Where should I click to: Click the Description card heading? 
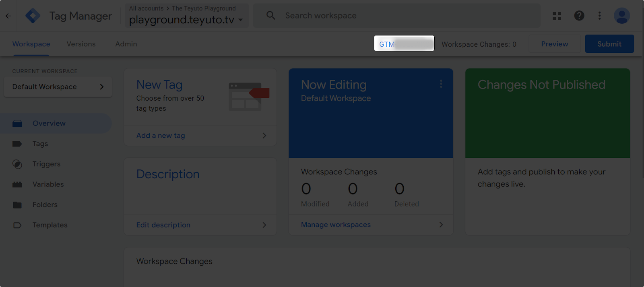click(x=168, y=174)
